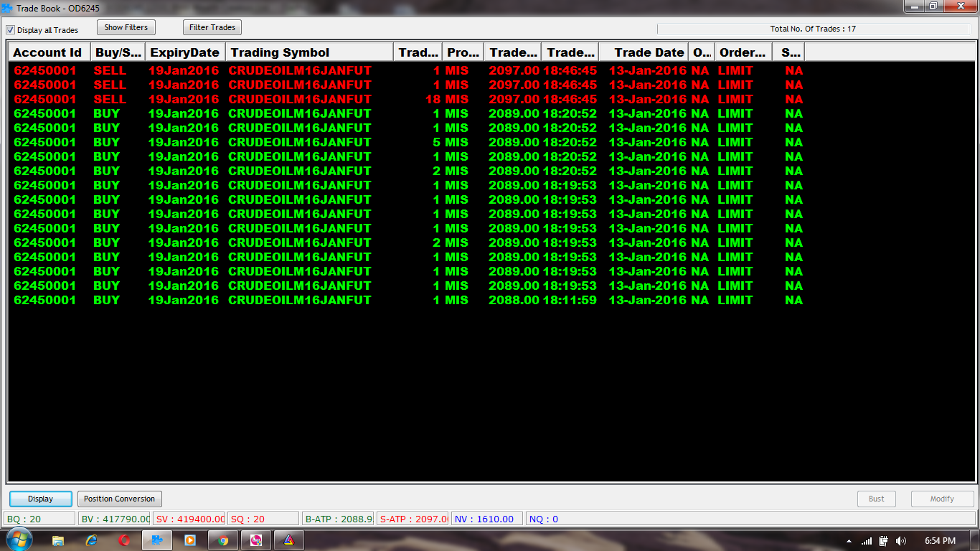Sort by the Account Id column header
Viewport: 980px width, 551px height.
[48, 52]
